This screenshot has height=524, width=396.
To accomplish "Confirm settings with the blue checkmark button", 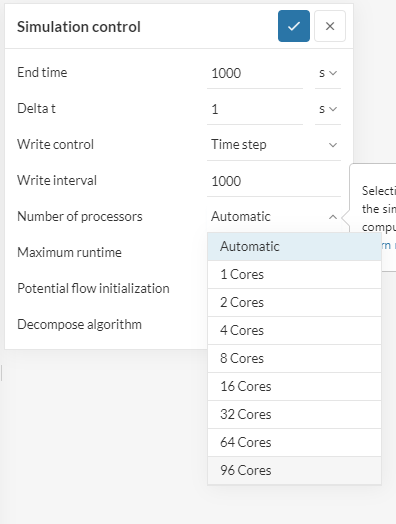I will click(294, 26).
